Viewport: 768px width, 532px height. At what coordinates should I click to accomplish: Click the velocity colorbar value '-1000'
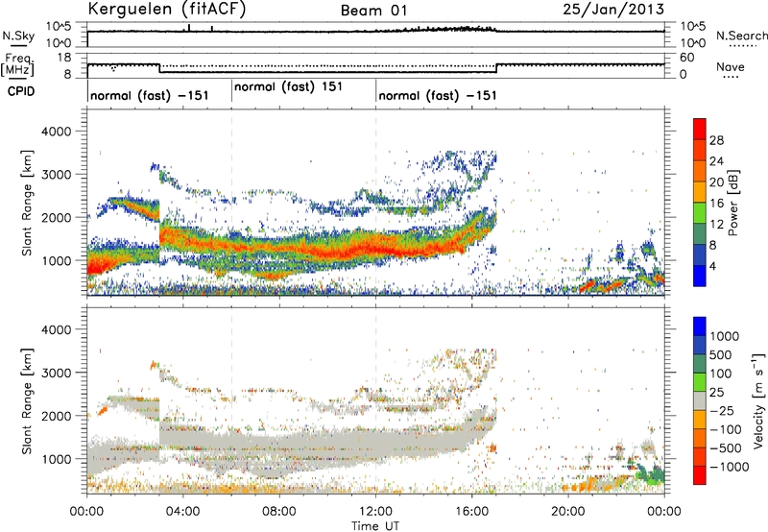coord(729,467)
